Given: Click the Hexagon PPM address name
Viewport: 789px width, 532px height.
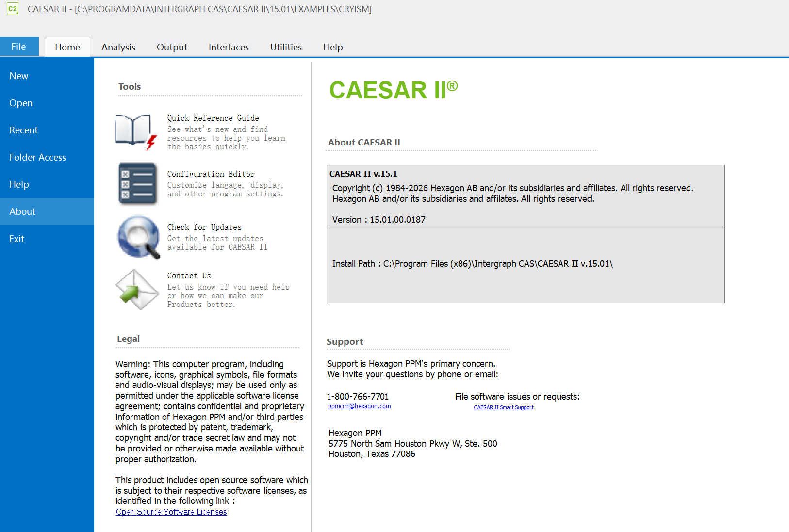Looking at the screenshot, I should coord(355,433).
